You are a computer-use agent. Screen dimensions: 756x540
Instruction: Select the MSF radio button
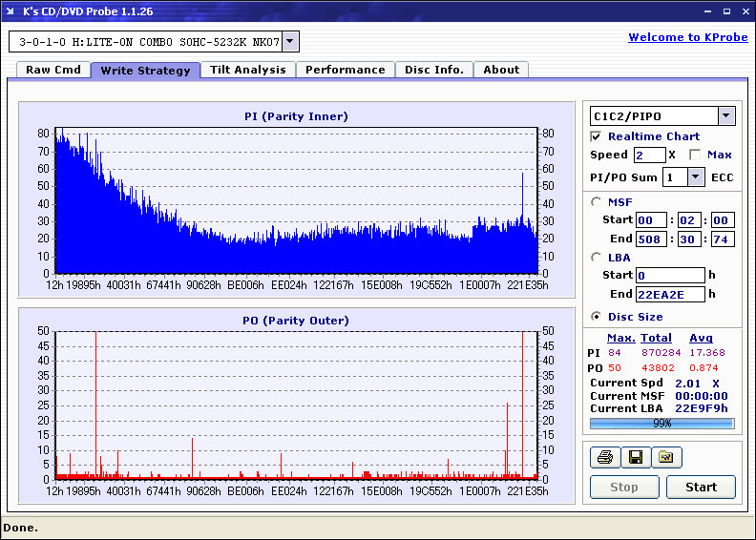click(597, 201)
